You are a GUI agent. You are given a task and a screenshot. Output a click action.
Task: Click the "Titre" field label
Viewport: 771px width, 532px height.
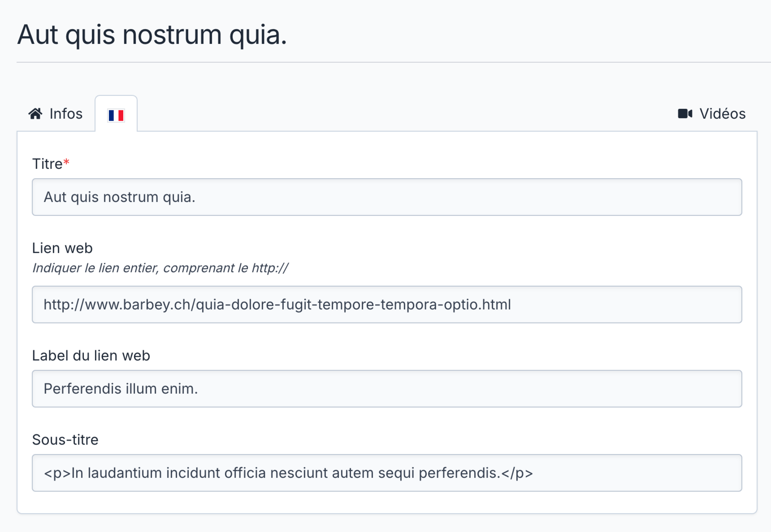point(47,164)
